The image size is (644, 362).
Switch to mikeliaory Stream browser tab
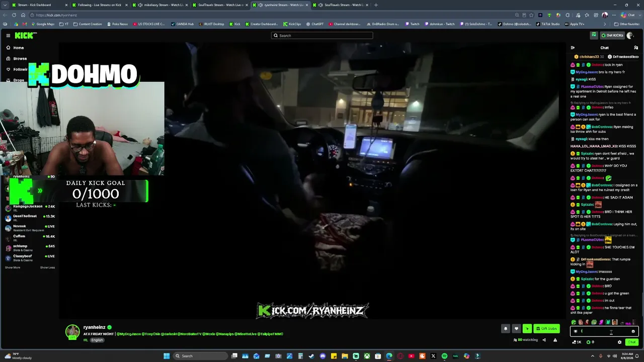coord(160,5)
